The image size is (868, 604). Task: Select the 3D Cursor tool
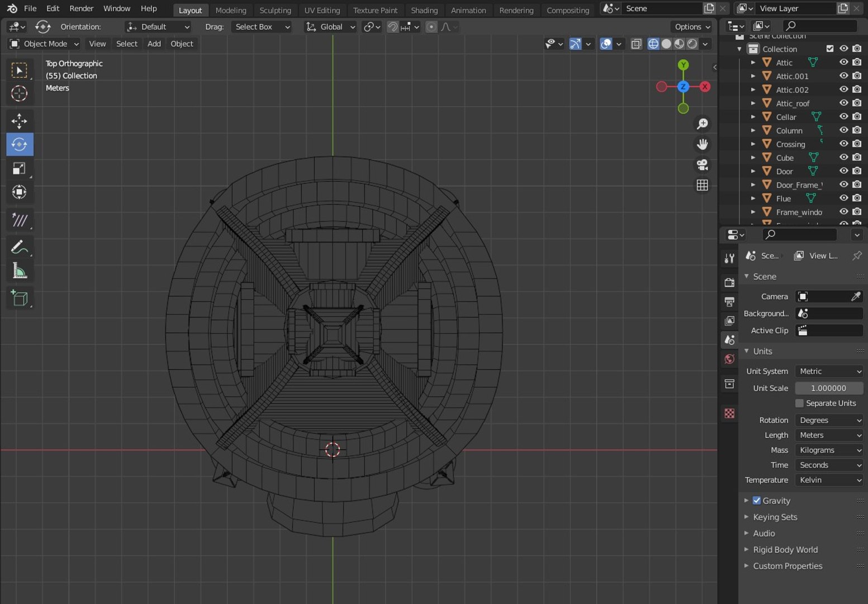click(x=20, y=93)
